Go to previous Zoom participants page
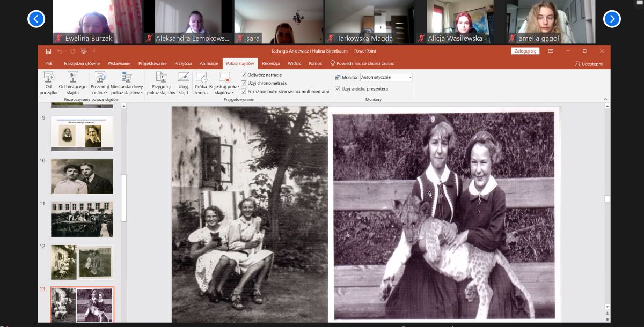The image size is (644, 327). pos(36,19)
